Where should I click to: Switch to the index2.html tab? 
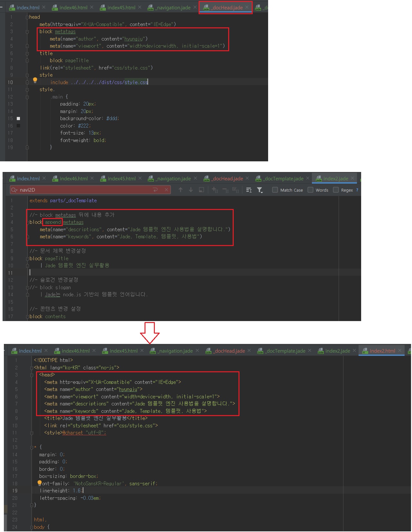382,351
